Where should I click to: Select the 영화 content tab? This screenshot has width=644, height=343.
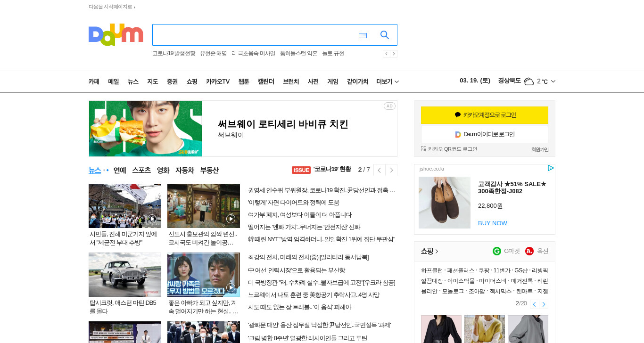(x=163, y=170)
